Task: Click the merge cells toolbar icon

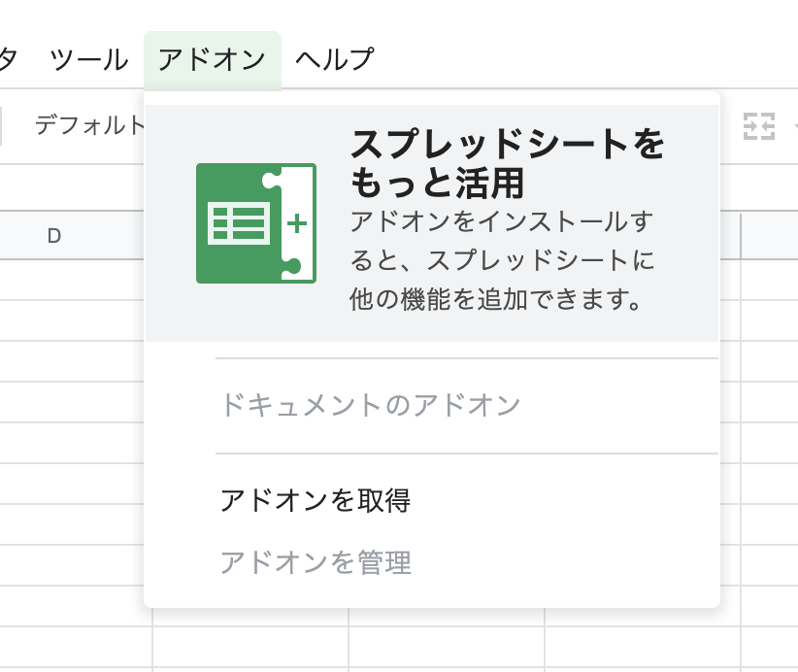Action: [759, 126]
